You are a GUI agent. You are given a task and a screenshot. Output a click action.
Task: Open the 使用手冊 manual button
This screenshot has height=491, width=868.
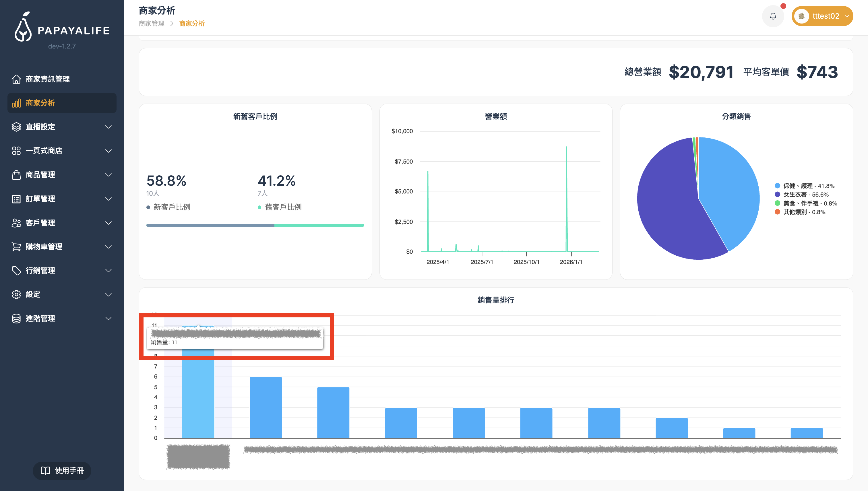tap(62, 470)
